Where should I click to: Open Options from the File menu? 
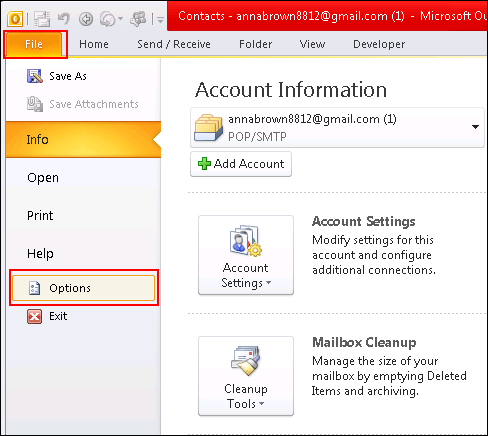[84, 288]
